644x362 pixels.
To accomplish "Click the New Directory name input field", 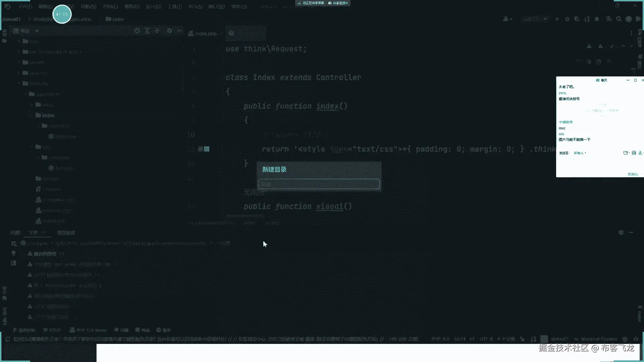I will click(319, 184).
